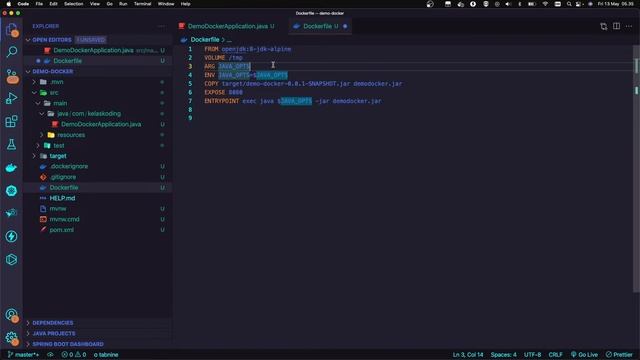This screenshot has width=640, height=360.
Task: Click the Go Live status bar button
Action: 584,355
